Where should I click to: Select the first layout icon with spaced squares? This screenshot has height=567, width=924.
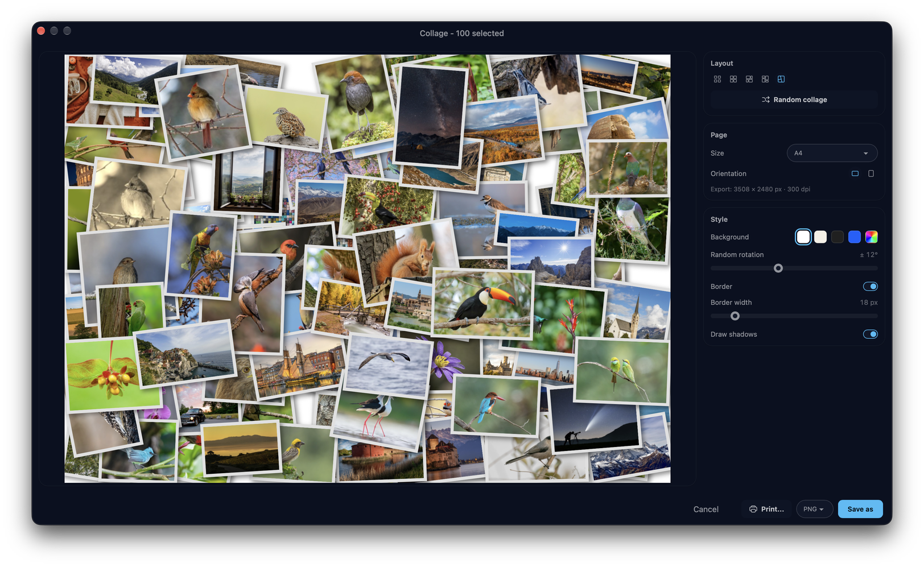pyautogui.click(x=717, y=79)
